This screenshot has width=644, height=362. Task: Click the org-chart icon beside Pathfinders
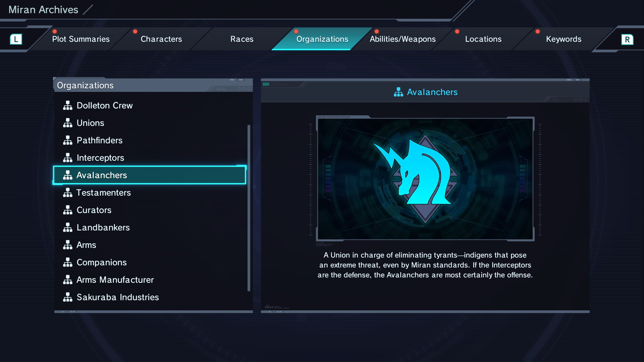[67, 140]
